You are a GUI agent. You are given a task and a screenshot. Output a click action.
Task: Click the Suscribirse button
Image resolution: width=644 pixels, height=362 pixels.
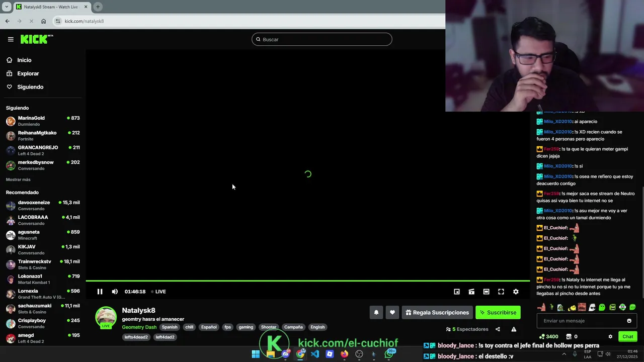498,312
